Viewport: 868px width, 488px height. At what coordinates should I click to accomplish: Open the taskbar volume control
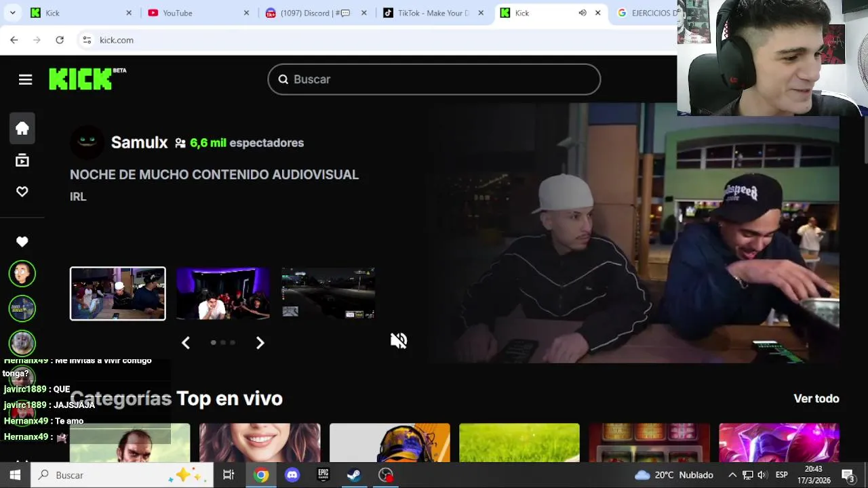(762, 475)
